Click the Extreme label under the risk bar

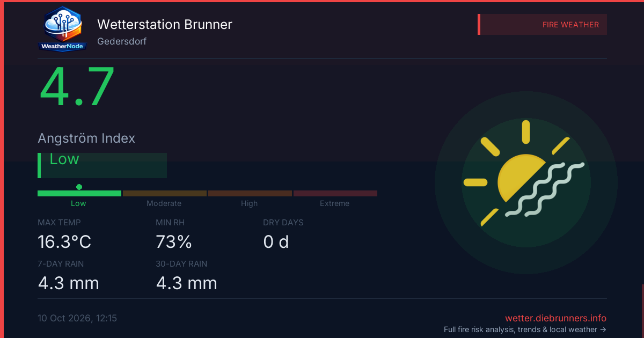[x=335, y=203]
